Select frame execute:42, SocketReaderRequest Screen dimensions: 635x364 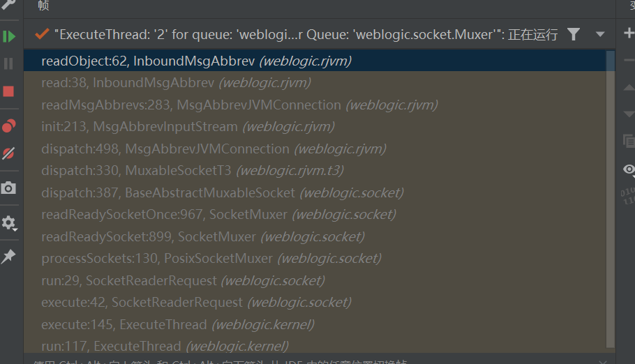(x=315, y=303)
